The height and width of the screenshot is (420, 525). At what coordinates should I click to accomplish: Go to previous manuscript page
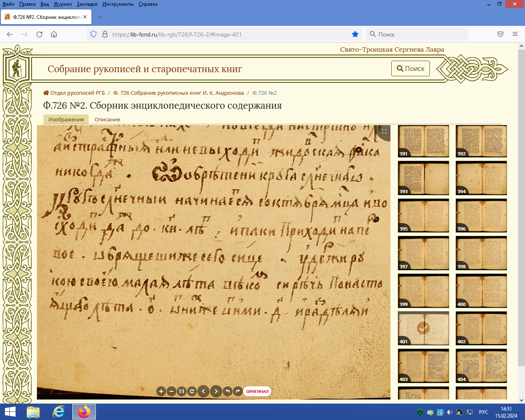[203, 391]
